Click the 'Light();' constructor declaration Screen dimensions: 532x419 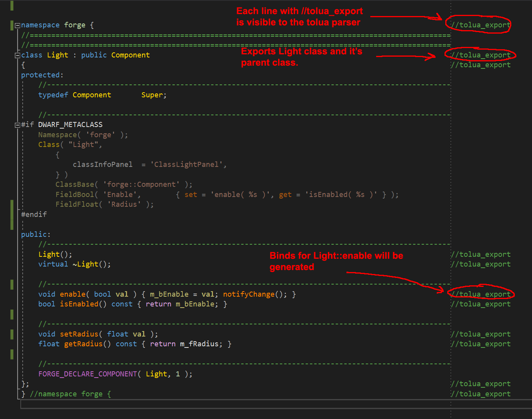pyautogui.click(x=55, y=254)
